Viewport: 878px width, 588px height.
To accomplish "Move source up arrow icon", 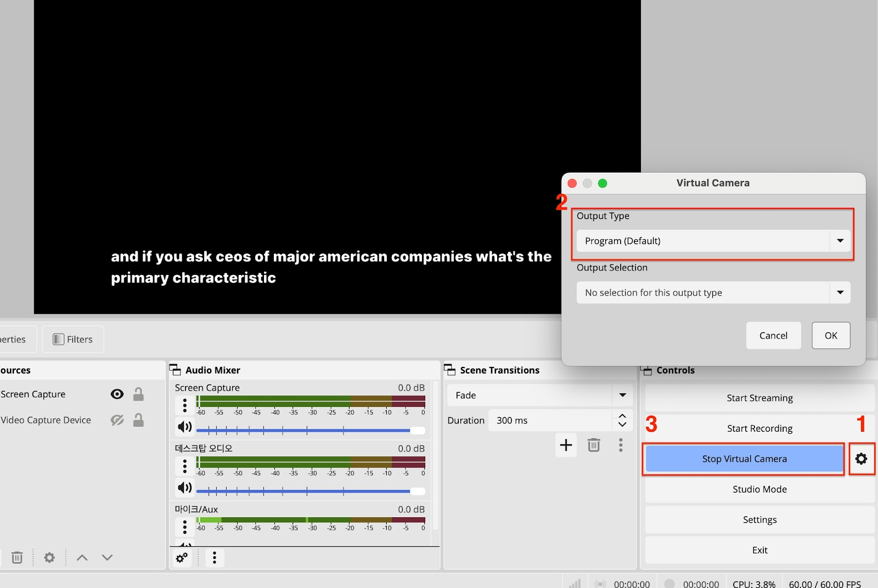I will [82, 558].
